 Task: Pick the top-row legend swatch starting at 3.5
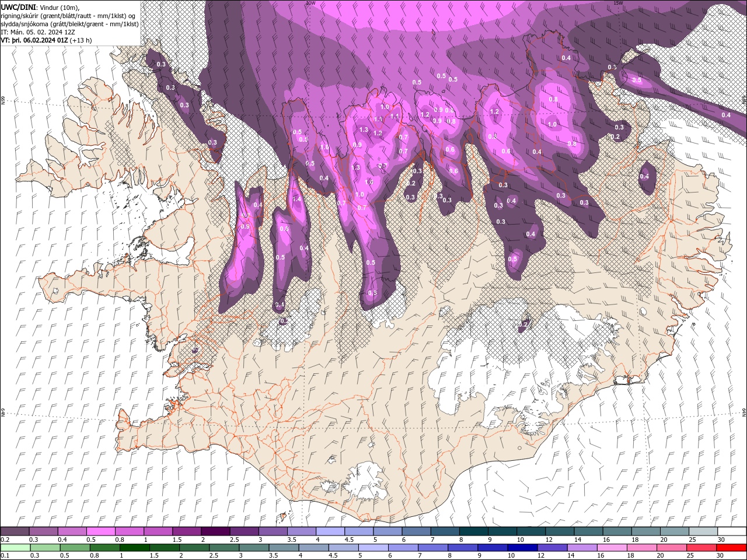pyautogui.click(x=301, y=531)
